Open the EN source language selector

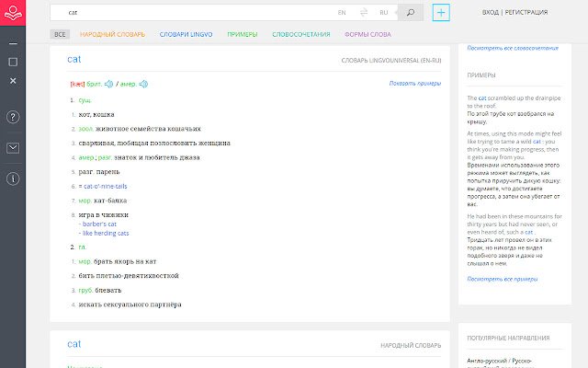coord(342,13)
